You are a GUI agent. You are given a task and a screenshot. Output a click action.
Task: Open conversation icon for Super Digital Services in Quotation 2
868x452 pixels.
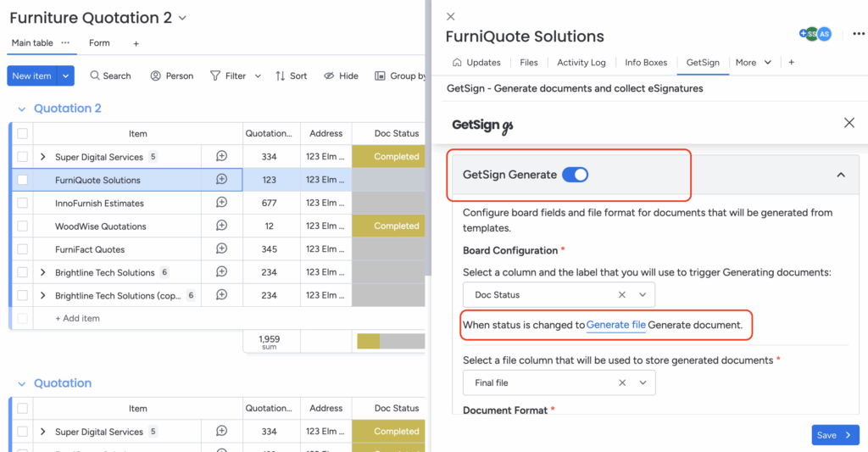221,156
